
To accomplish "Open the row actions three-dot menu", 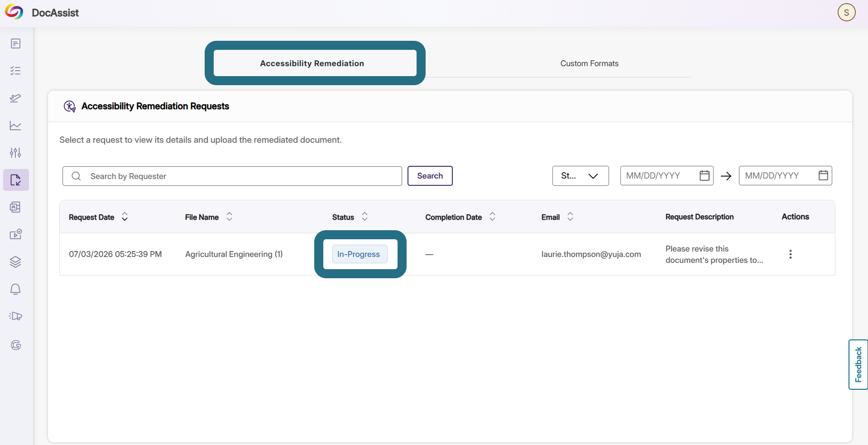I will [x=790, y=254].
